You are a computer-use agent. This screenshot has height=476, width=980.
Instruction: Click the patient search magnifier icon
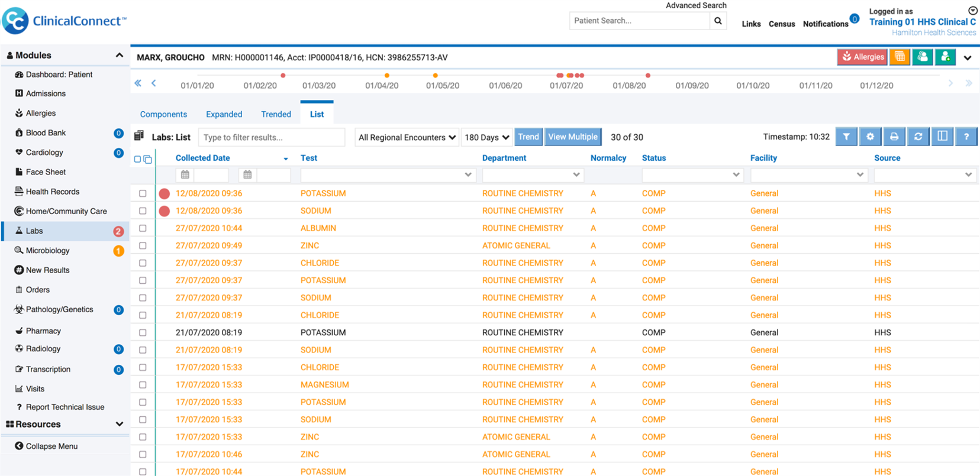(718, 21)
